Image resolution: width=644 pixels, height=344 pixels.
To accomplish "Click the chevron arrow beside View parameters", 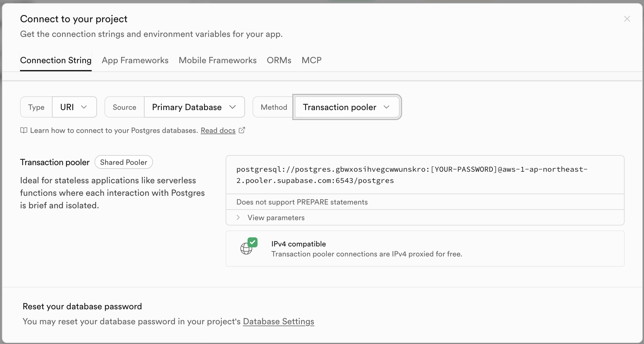I will click(238, 217).
